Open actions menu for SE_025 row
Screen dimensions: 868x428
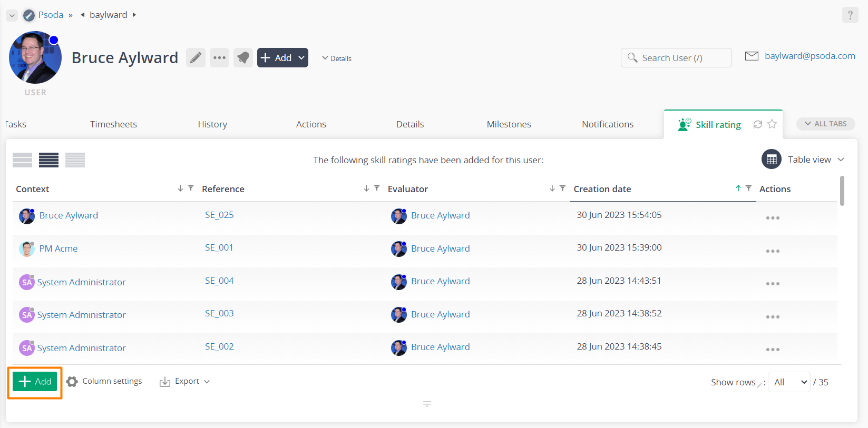pyautogui.click(x=772, y=218)
